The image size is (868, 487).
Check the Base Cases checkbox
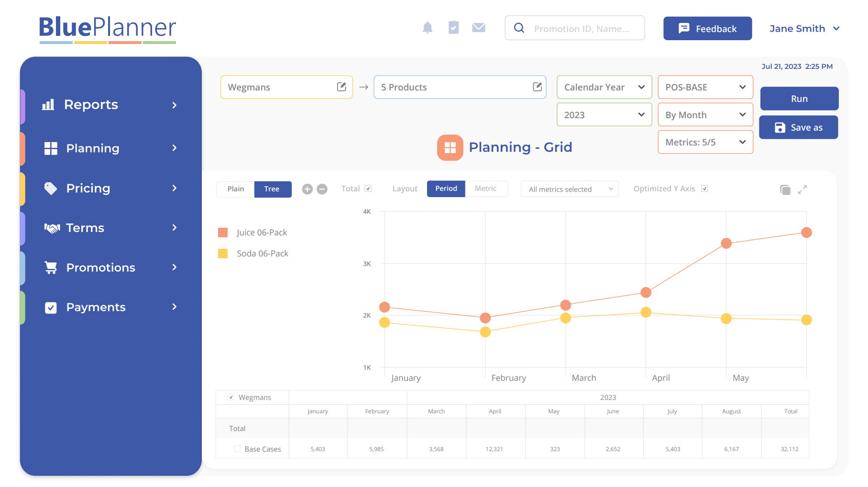click(x=237, y=449)
